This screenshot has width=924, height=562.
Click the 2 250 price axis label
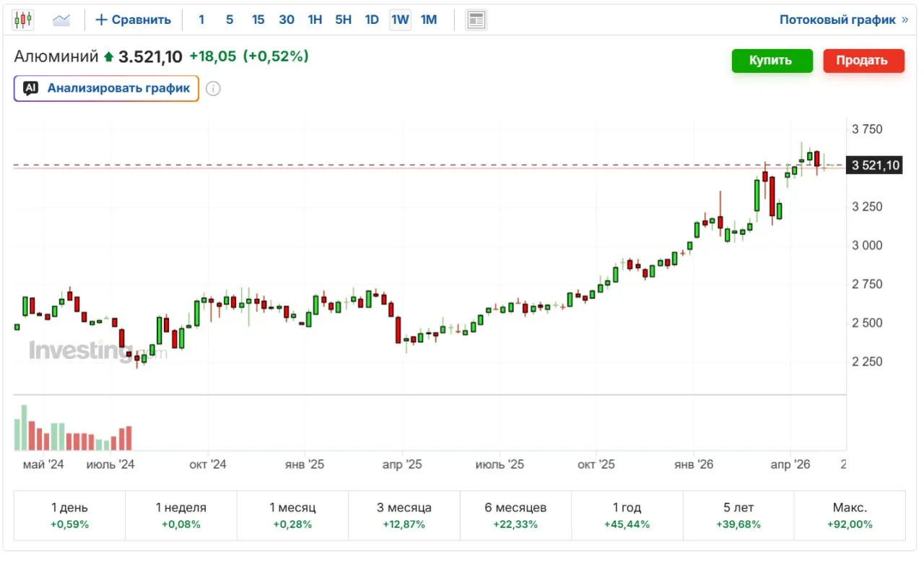click(867, 361)
